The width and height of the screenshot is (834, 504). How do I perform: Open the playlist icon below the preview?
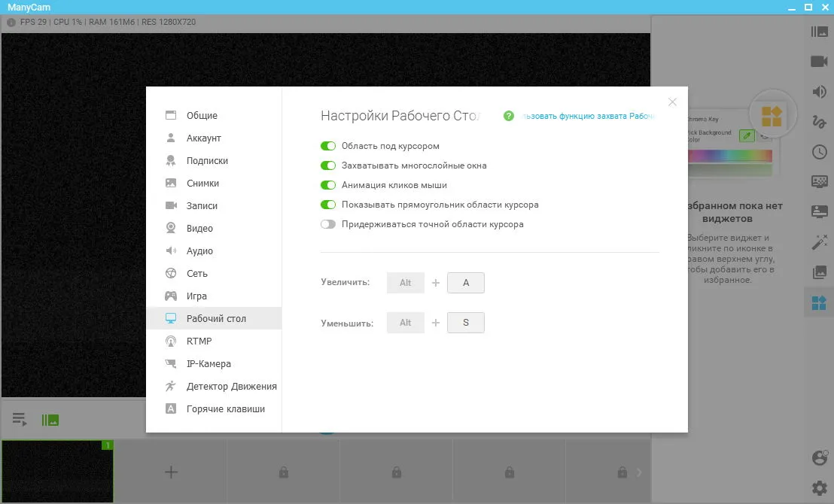click(x=19, y=420)
